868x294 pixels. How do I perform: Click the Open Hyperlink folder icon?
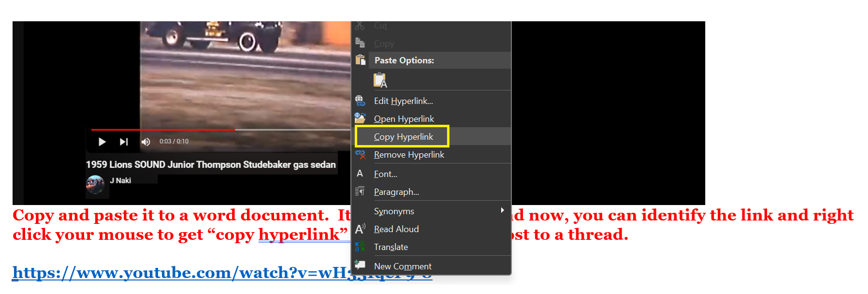[360, 118]
